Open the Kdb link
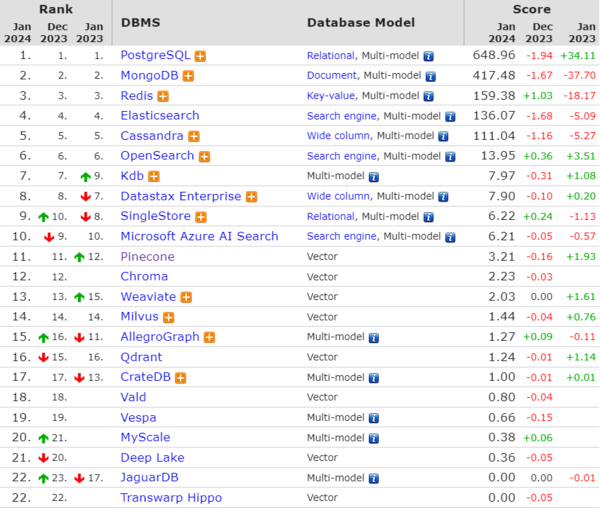 (132, 176)
